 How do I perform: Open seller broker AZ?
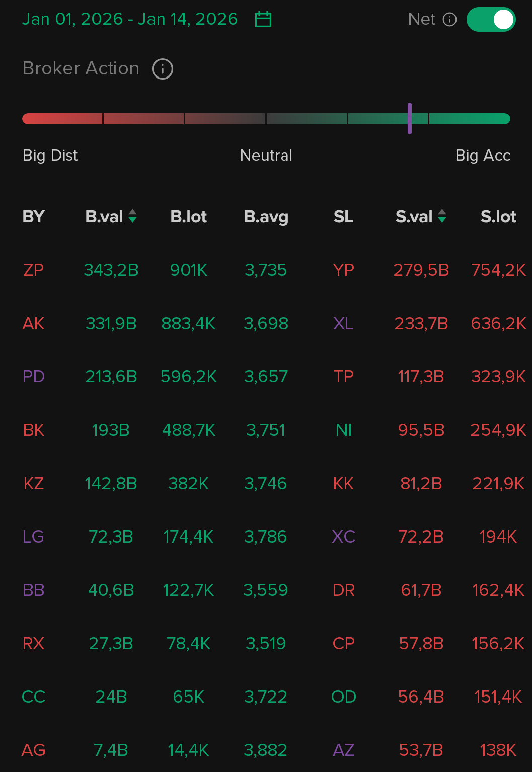pos(344,750)
